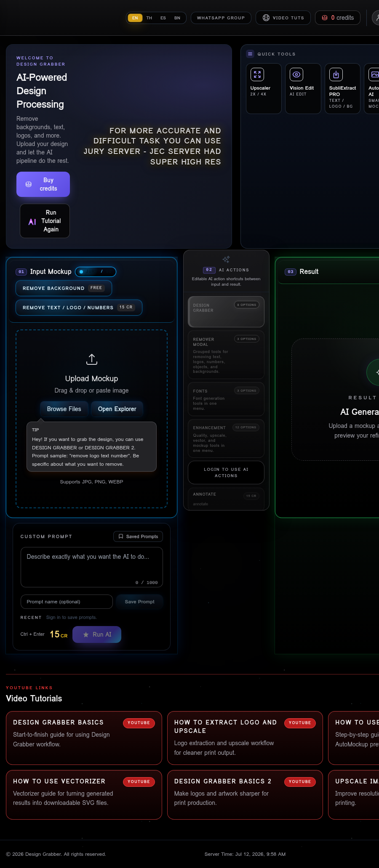Open Design Grabber Basics tutorial card

(x=84, y=738)
